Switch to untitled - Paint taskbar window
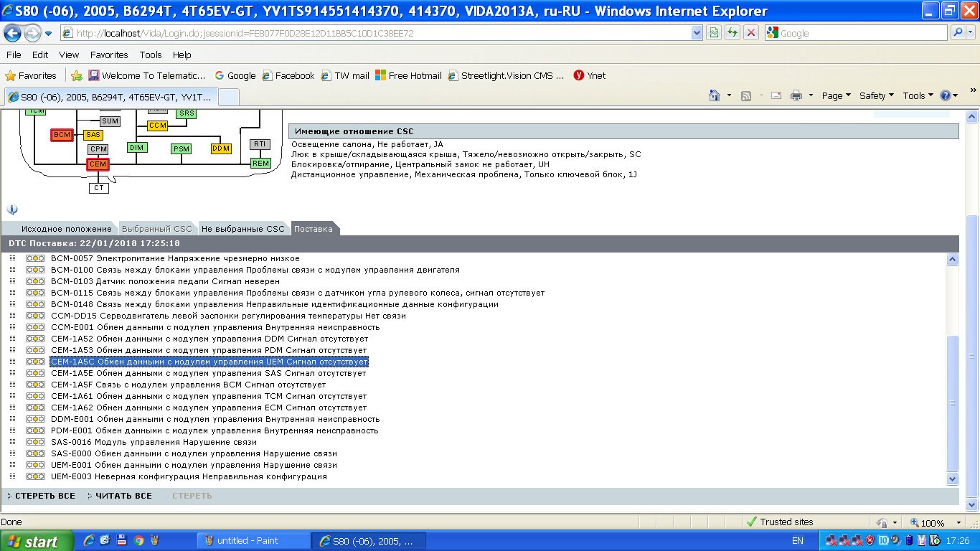Image resolution: width=980 pixels, height=551 pixels. [254, 541]
